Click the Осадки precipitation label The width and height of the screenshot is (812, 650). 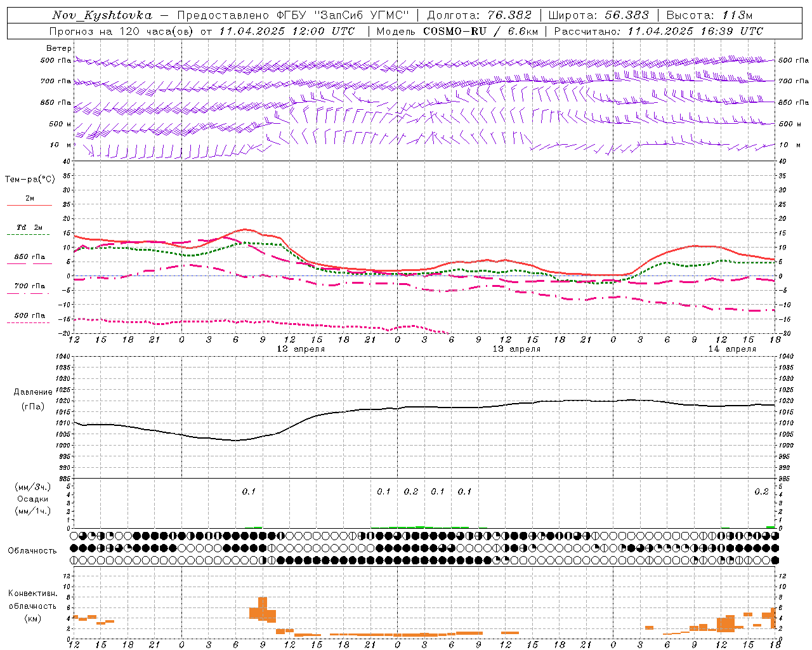[x=33, y=499]
